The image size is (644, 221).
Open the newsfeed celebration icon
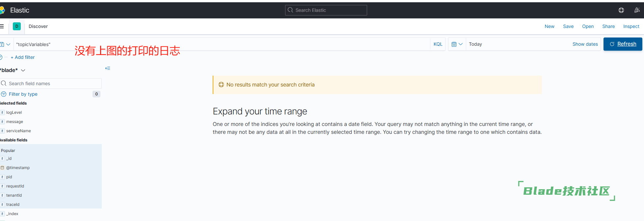click(x=637, y=10)
